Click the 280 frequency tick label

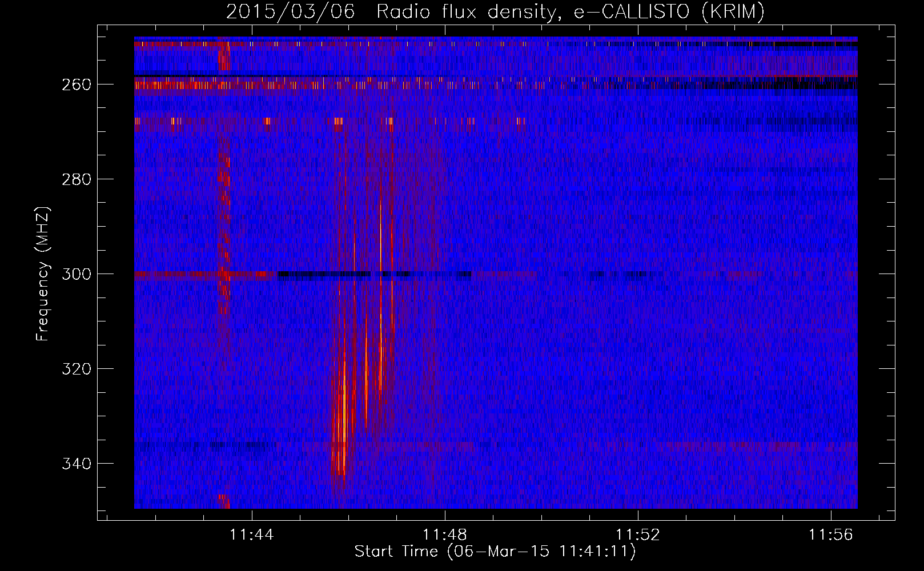click(77, 179)
